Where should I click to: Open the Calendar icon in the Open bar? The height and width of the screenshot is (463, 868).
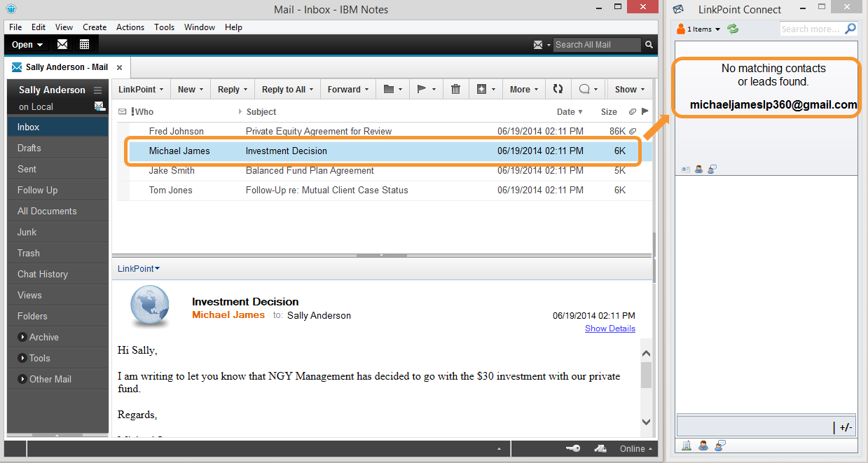coord(84,44)
